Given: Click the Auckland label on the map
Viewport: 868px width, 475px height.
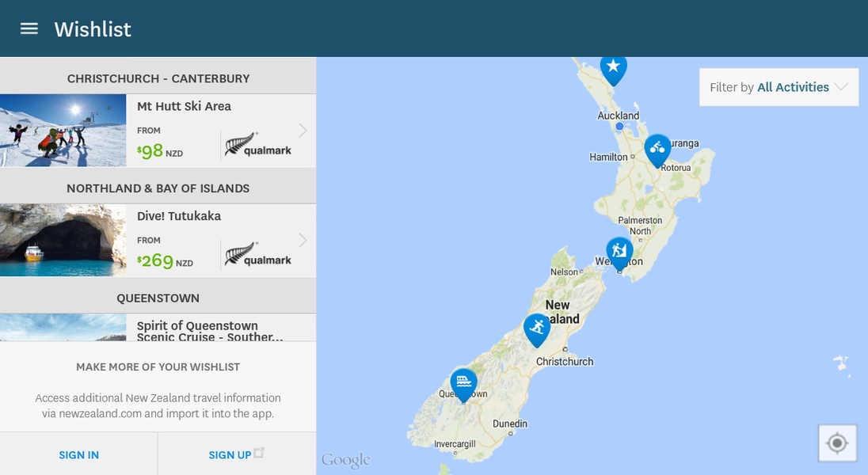Looking at the screenshot, I should click(619, 115).
